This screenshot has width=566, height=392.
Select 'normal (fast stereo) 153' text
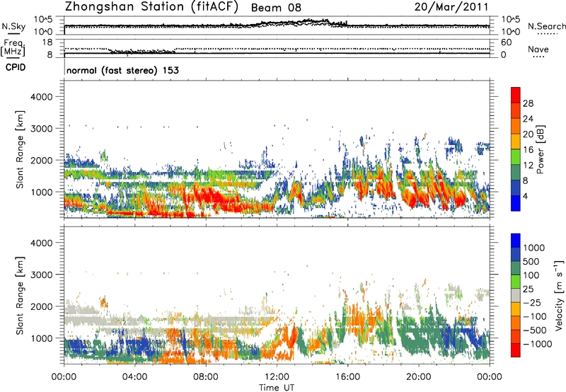coord(122,70)
